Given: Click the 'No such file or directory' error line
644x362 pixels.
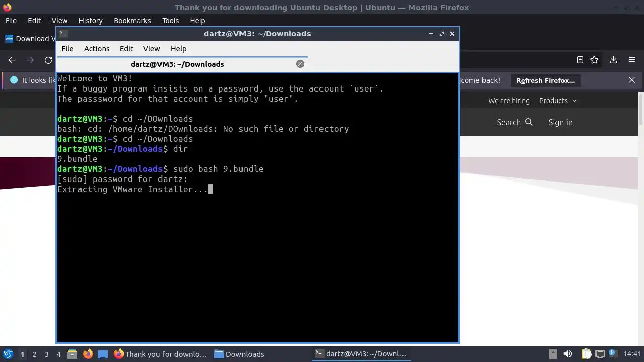Looking at the screenshot, I should pos(203,129).
